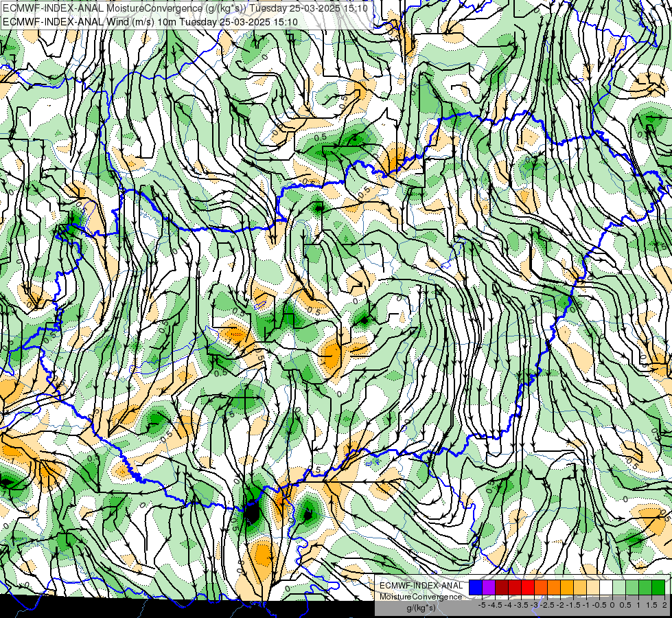The height and width of the screenshot is (618, 672).
Task: Click the '-2.5' legend scale value
Action: pos(547,605)
